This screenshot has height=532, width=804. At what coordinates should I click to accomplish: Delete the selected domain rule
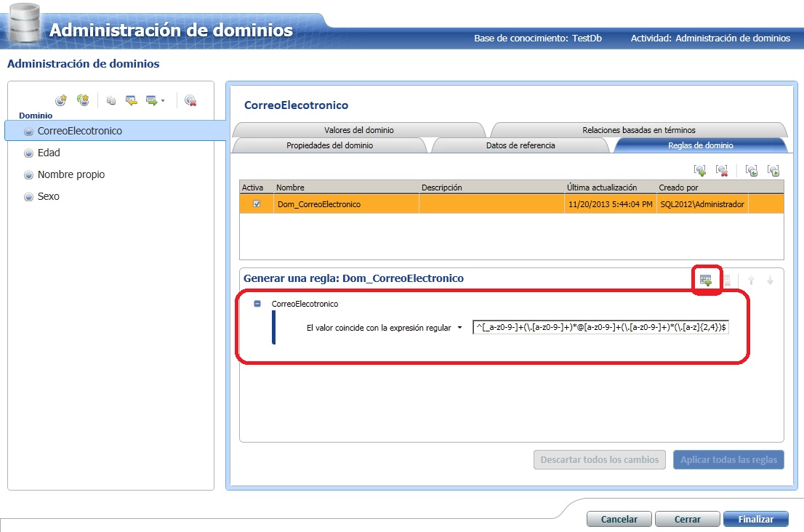click(x=721, y=169)
